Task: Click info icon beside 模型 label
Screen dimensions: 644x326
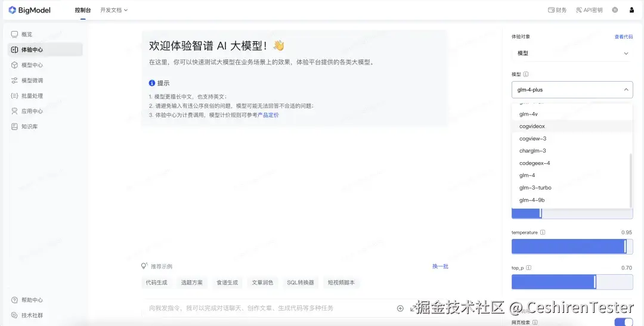Action: [x=526, y=74]
